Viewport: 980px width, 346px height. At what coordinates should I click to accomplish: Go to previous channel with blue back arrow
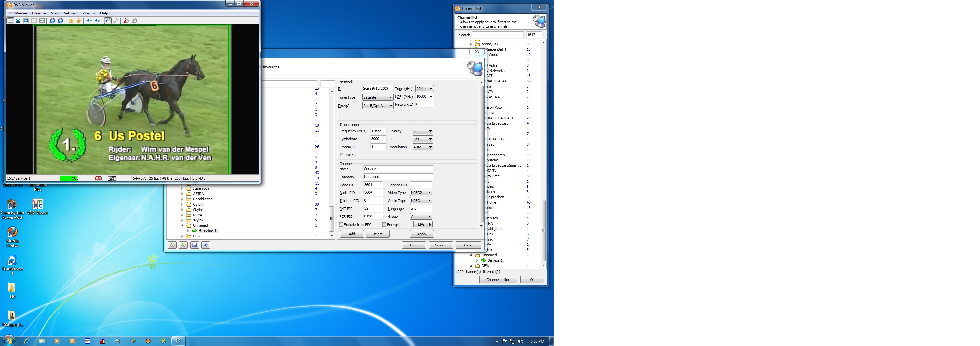click(x=52, y=21)
